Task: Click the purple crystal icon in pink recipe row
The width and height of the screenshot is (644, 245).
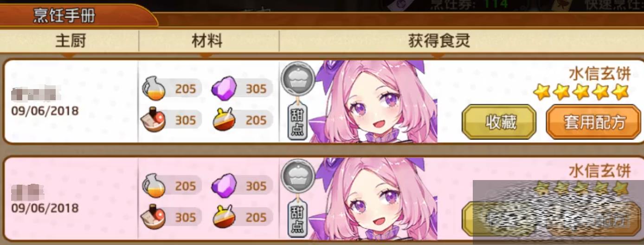Action: [224, 186]
